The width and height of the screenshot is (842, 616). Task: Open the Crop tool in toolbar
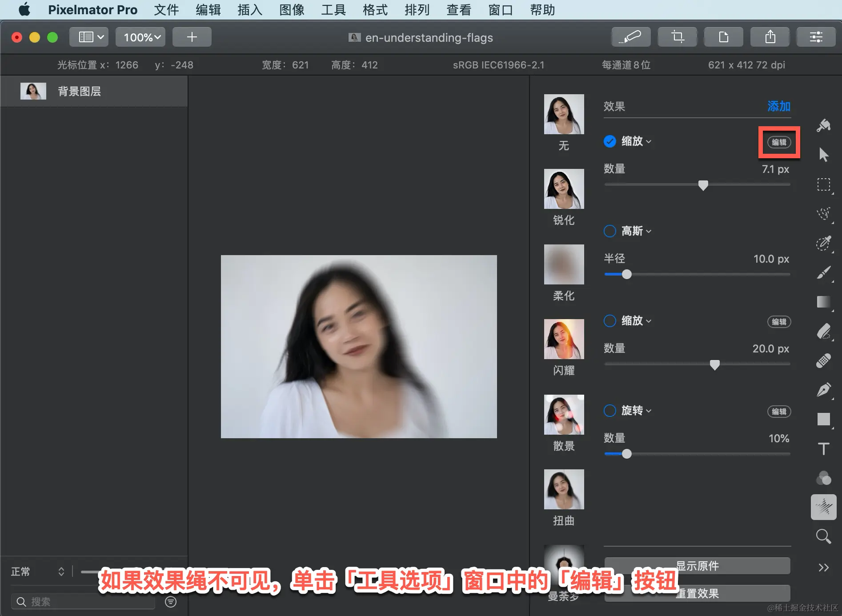(x=677, y=37)
